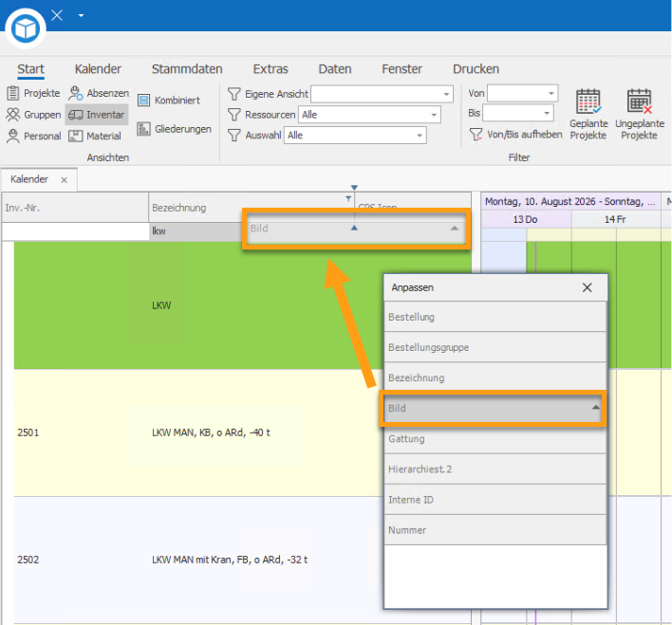Click the Bezeichnung column header

(252, 208)
